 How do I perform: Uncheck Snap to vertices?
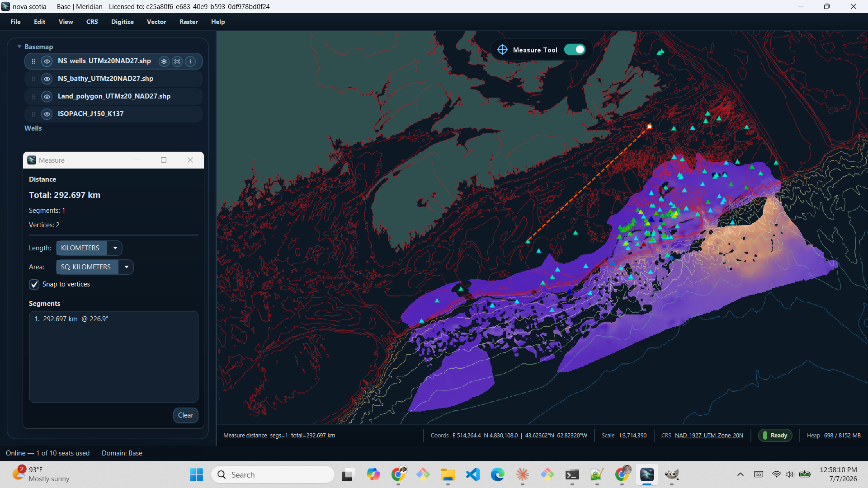click(34, 284)
